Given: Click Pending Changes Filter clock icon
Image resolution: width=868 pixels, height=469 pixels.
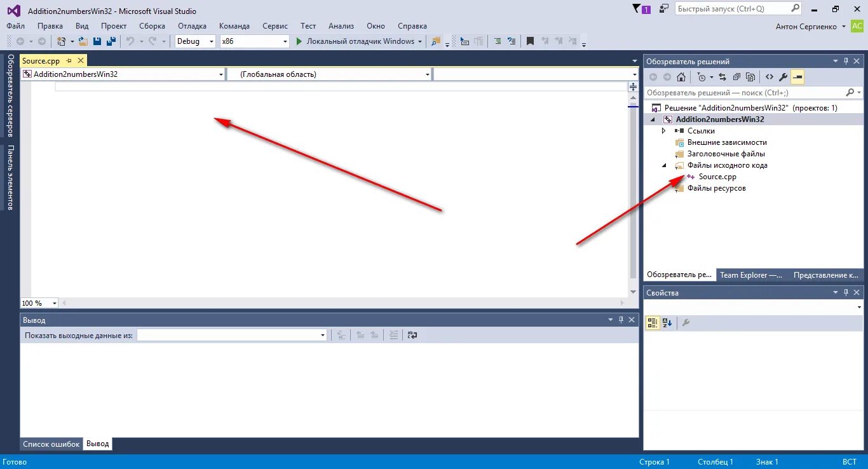Looking at the screenshot, I should point(702,77).
